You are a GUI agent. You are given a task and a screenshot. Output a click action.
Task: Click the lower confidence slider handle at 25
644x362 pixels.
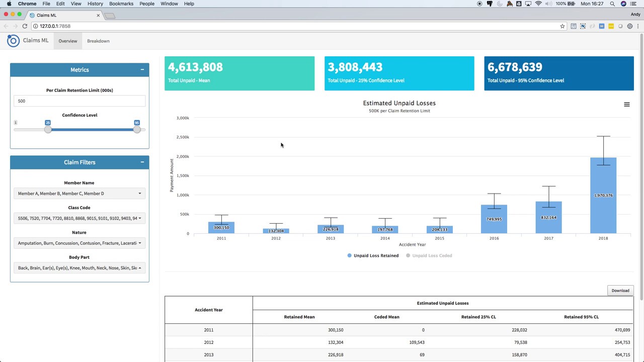tap(48, 130)
